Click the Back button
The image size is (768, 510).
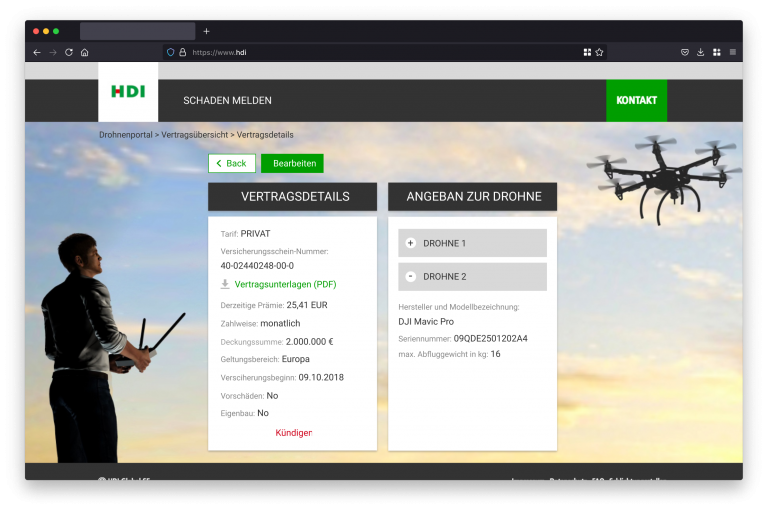click(x=231, y=163)
